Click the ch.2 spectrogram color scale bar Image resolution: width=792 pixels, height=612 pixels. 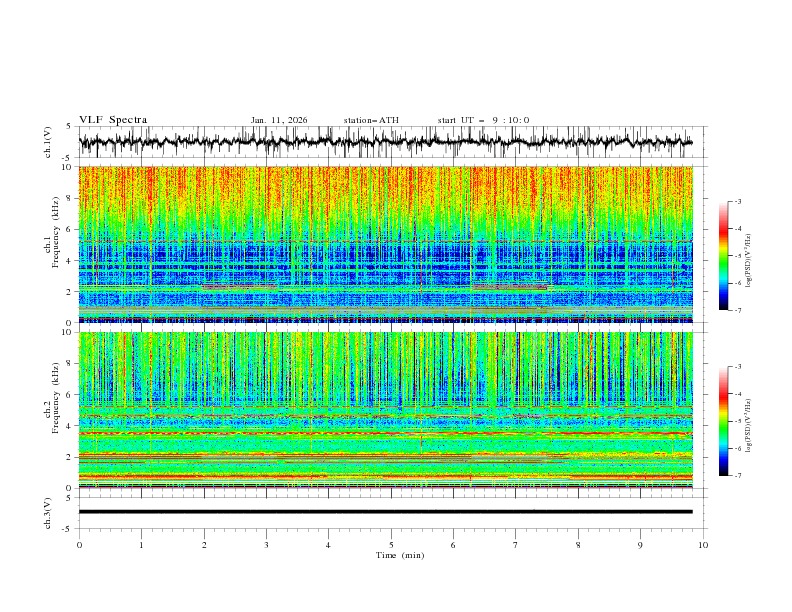click(x=723, y=421)
